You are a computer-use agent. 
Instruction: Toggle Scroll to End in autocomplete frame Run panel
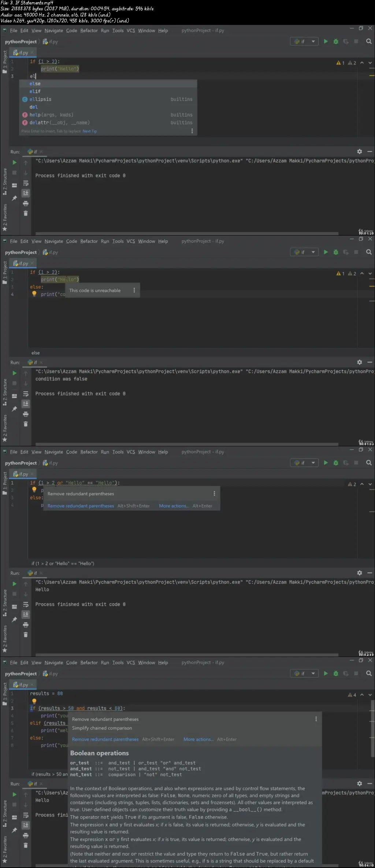pos(26,193)
